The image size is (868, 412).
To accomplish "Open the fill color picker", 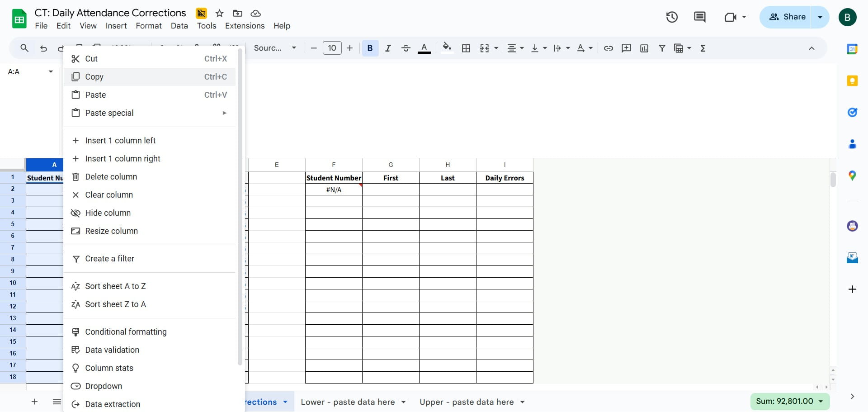I will pyautogui.click(x=447, y=48).
